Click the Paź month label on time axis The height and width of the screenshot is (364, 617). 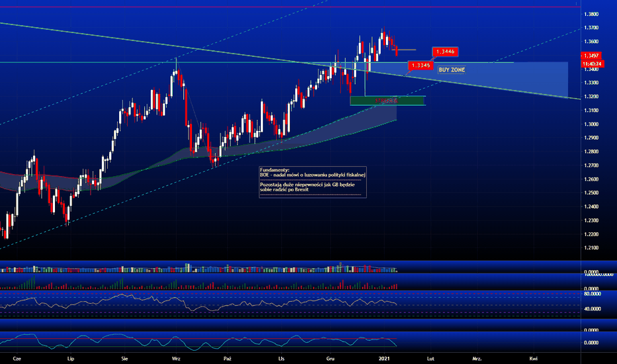pos(228,359)
